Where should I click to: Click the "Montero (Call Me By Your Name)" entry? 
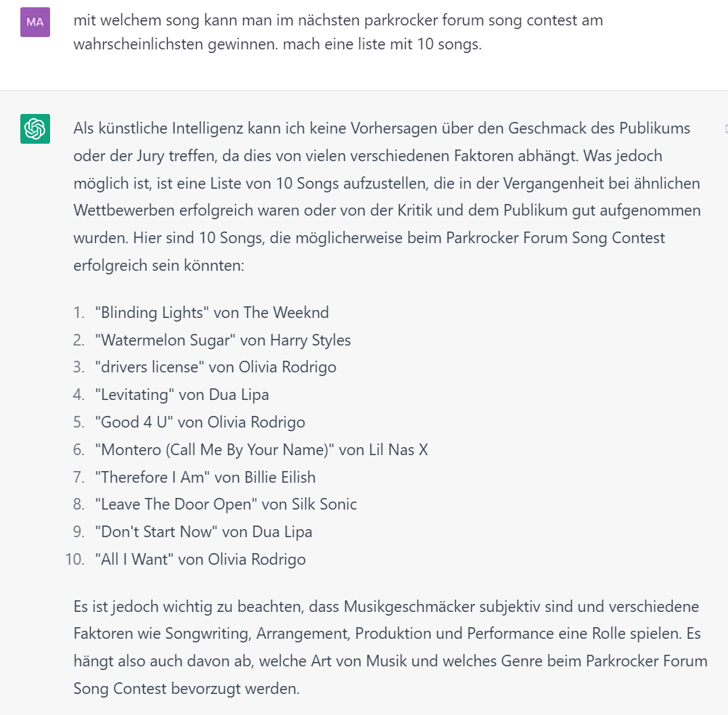(x=261, y=450)
